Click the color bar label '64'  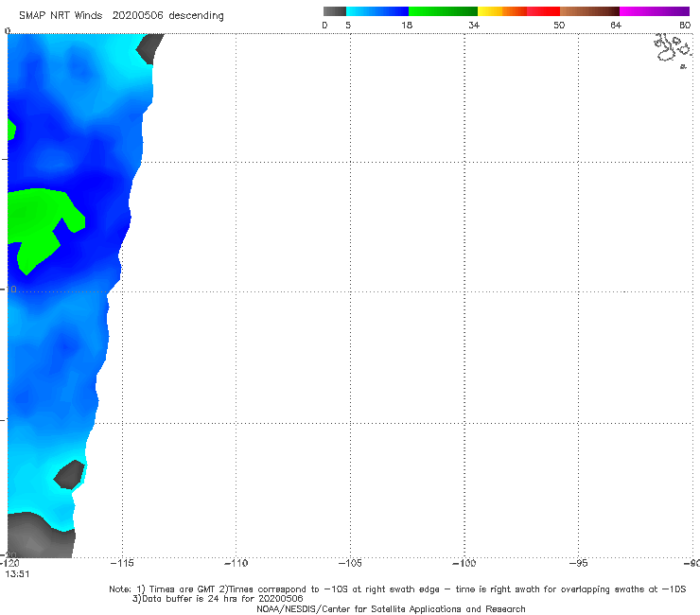616,26
